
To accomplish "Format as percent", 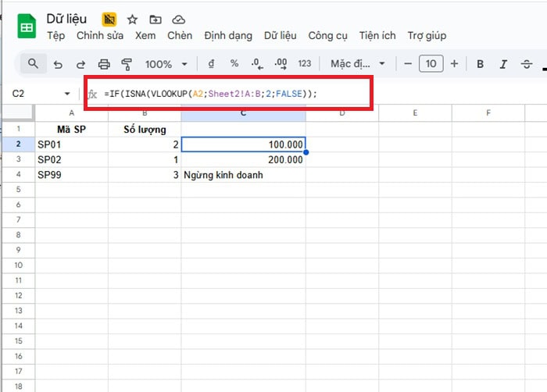I will coord(234,64).
